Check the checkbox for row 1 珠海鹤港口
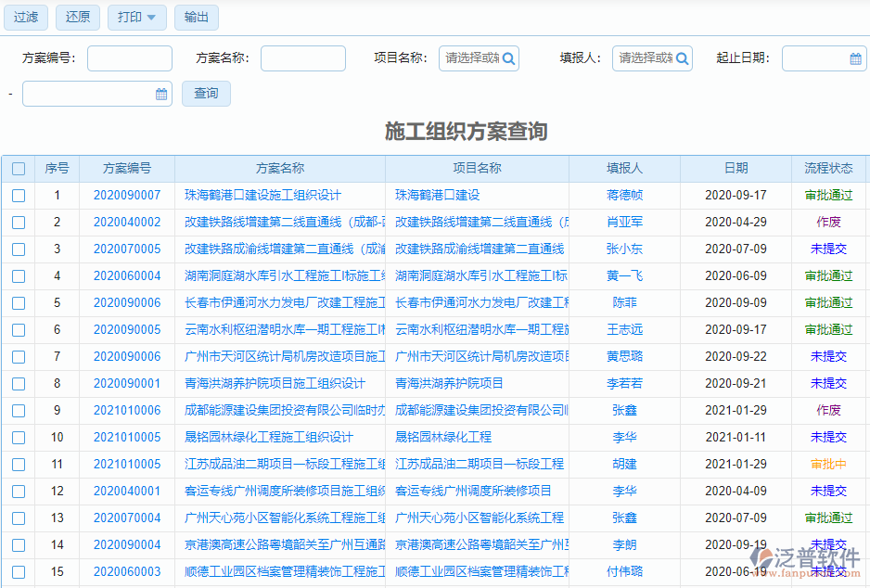The image size is (870, 588). 18,196
